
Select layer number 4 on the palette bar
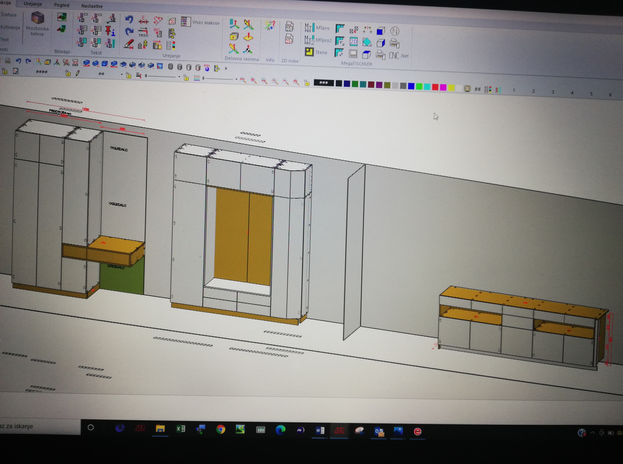click(x=572, y=93)
